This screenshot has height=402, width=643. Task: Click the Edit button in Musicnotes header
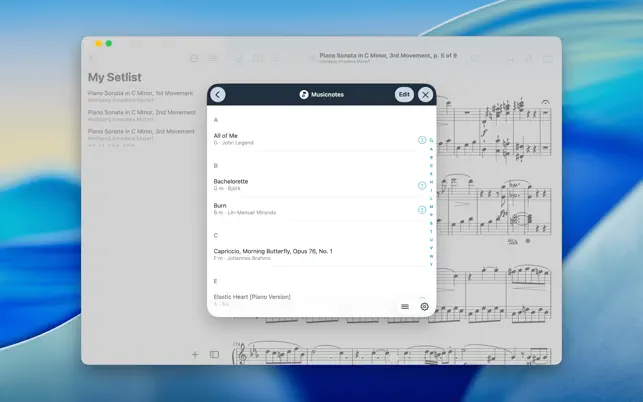pyautogui.click(x=404, y=94)
